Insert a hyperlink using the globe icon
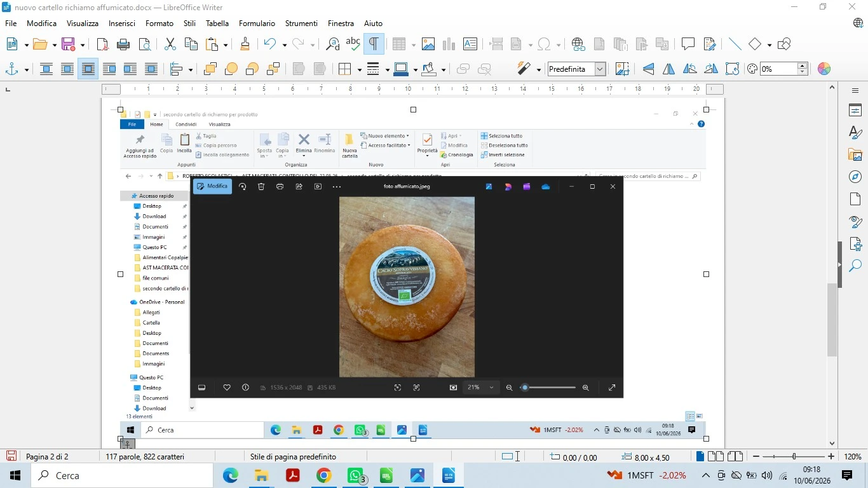 [578, 44]
